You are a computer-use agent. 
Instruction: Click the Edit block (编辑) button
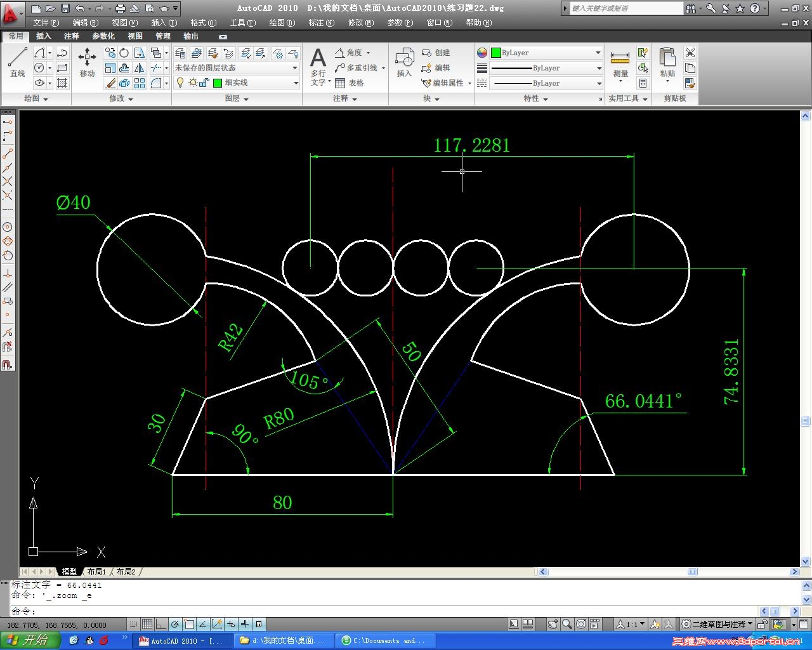coord(436,68)
